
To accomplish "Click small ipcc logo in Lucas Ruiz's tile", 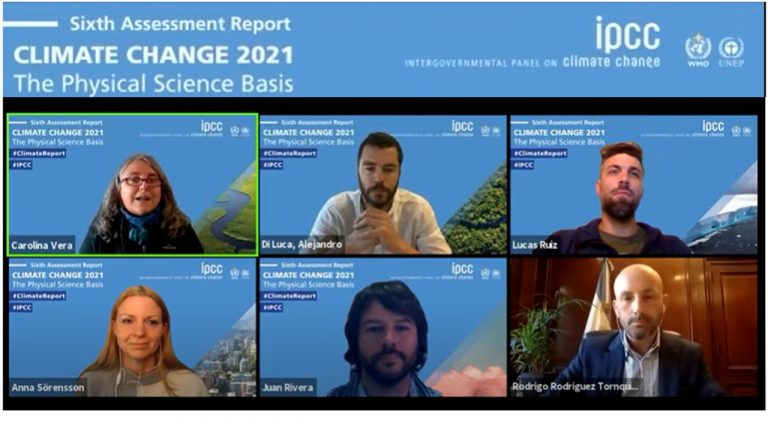I will click(713, 126).
